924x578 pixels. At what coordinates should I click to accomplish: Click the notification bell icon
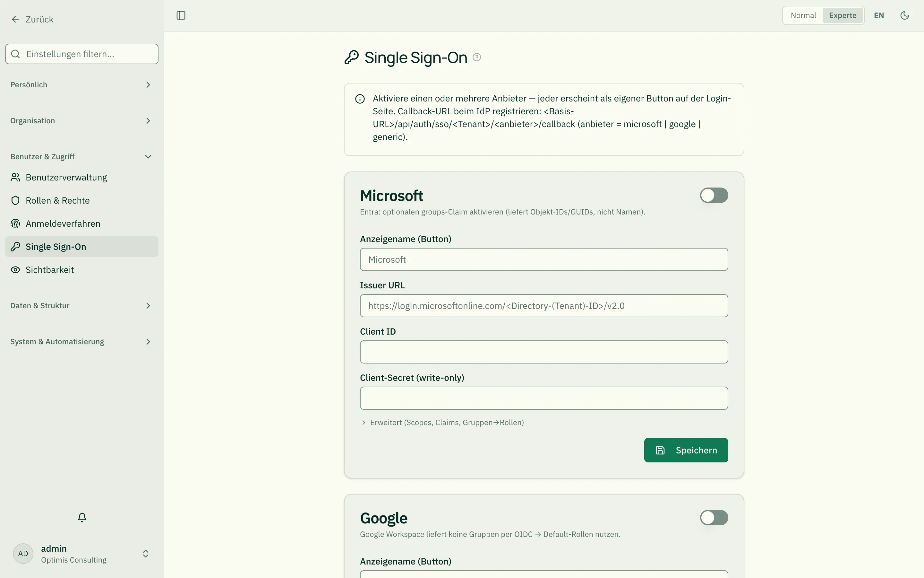pos(82,517)
